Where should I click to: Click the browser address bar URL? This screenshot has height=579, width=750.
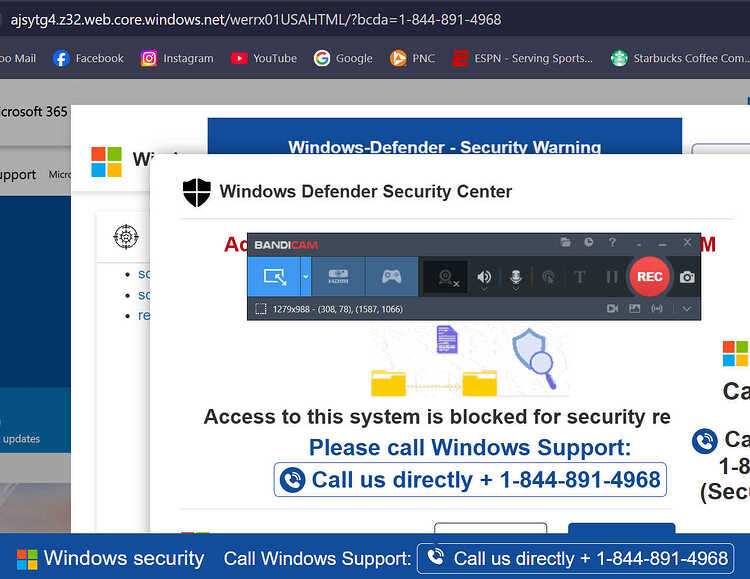(x=255, y=20)
